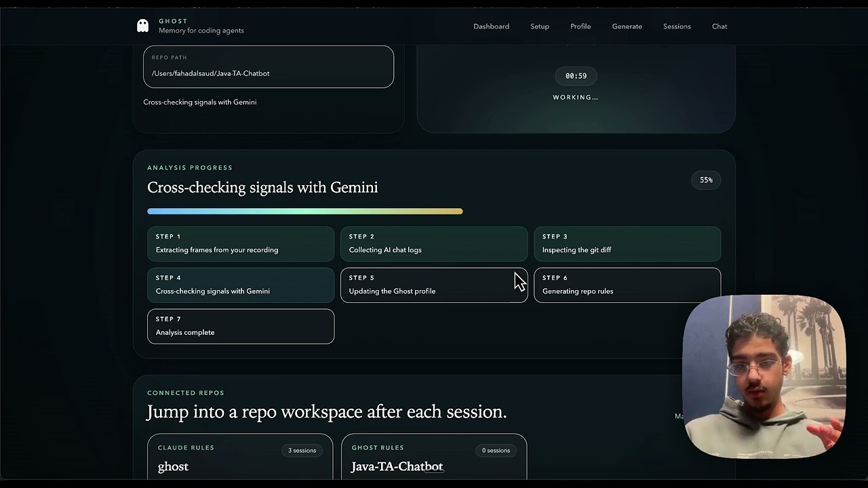Select Step 5 Updating the Ghost profile

click(x=434, y=285)
